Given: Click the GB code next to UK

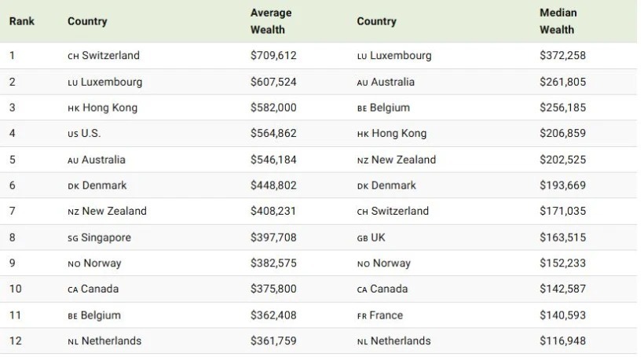Looking at the screenshot, I should click(362, 238).
